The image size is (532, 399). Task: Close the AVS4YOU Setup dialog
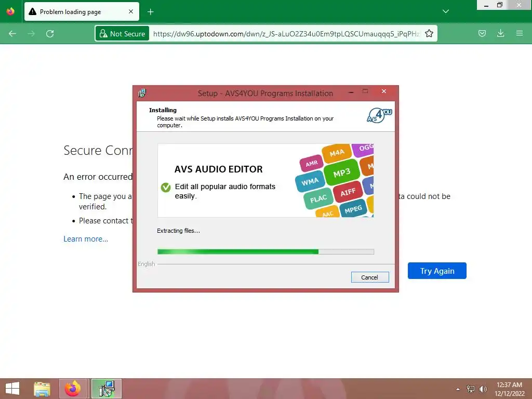tap(384, 91)
